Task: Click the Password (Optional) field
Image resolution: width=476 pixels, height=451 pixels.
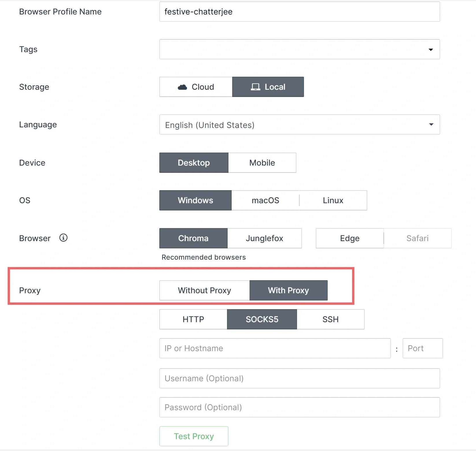Action: (x=299, y=407)
